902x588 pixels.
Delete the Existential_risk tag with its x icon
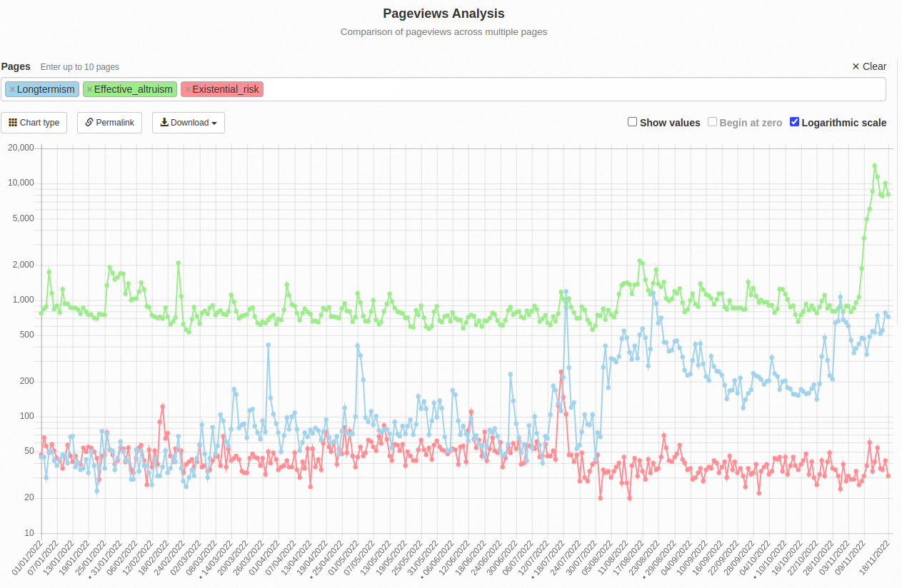(x=188, y=89)
